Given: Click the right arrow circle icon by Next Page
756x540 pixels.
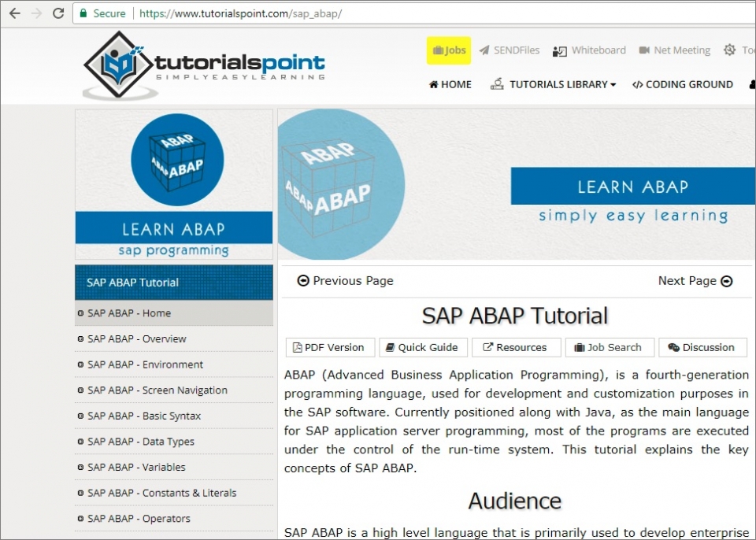Looking at the screenshot, I should [x=727, y=281].
